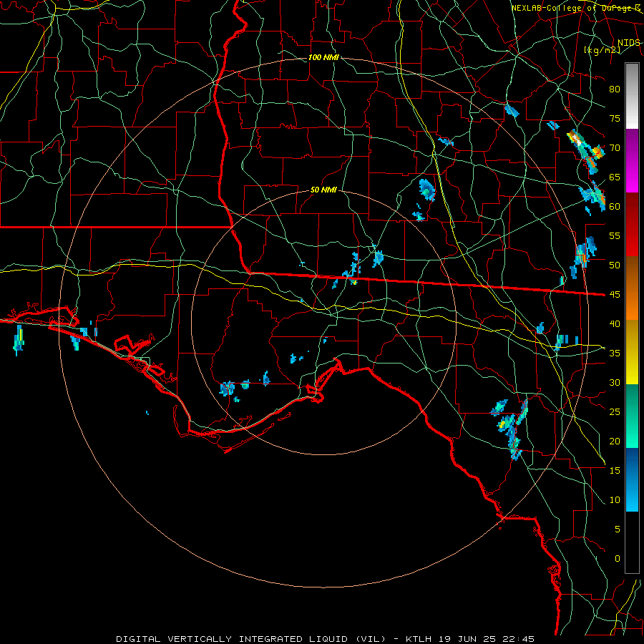
Task: Click the legend value 65
Action: pyautogui.click(x=615, y=177)
